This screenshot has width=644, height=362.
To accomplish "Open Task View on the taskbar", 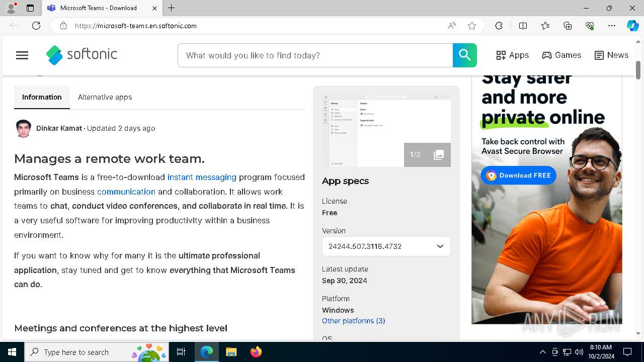I will [181, 352].
